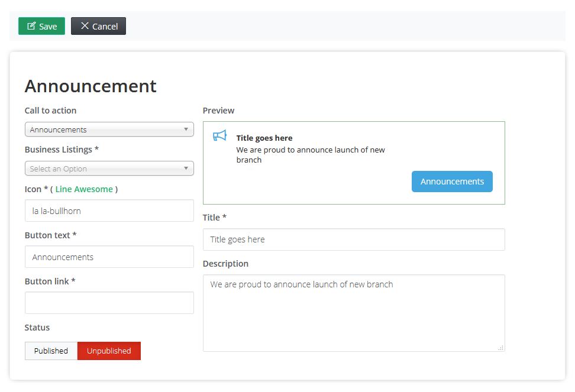Save the announcement
The height and width of the screenshot is (392, 575).
click(x=42, y=26)
